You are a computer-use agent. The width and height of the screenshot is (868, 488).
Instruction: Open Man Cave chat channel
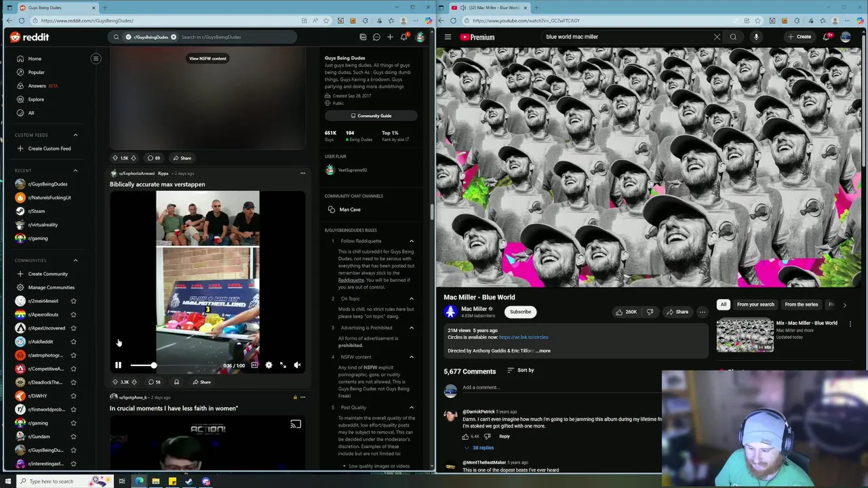(x=350, y=209)
